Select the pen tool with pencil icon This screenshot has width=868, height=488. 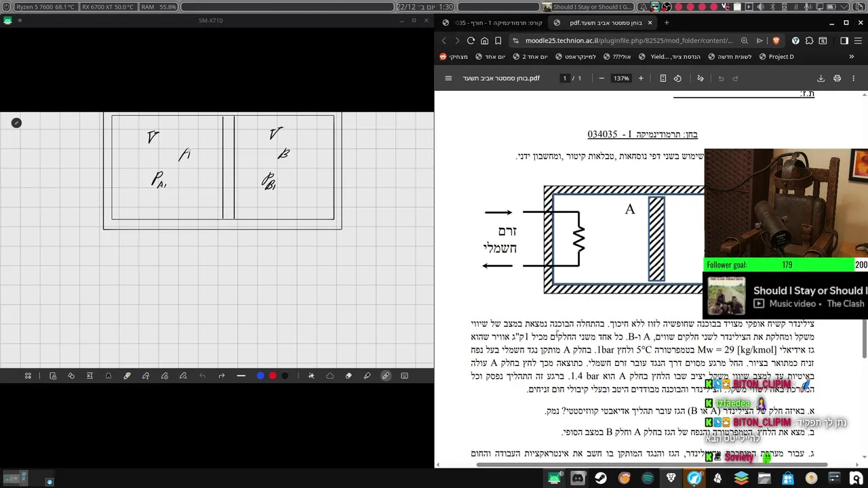pos(127,376)
